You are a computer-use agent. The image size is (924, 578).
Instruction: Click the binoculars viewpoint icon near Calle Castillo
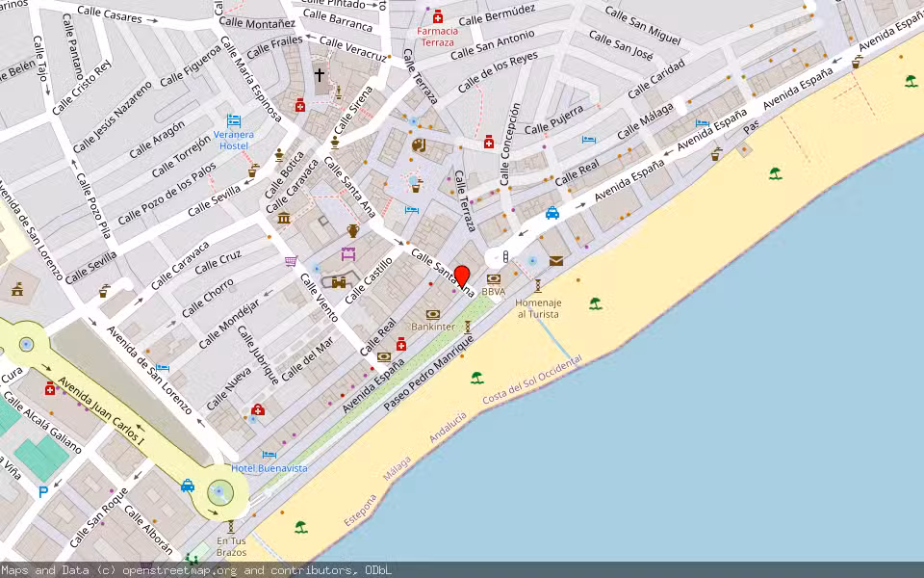(x=338, y=282)
